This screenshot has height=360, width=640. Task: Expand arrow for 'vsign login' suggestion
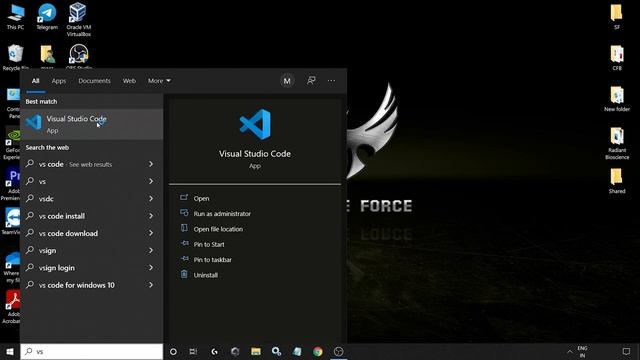151,268
